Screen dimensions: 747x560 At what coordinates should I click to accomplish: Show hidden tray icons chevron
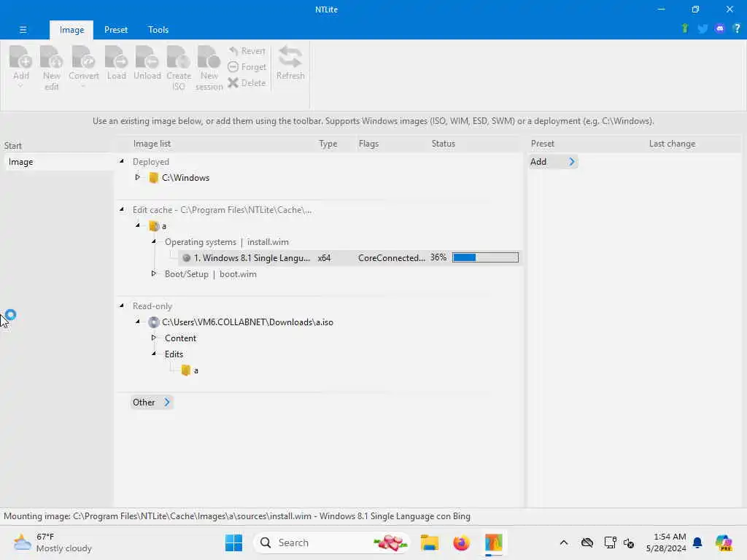564,542
